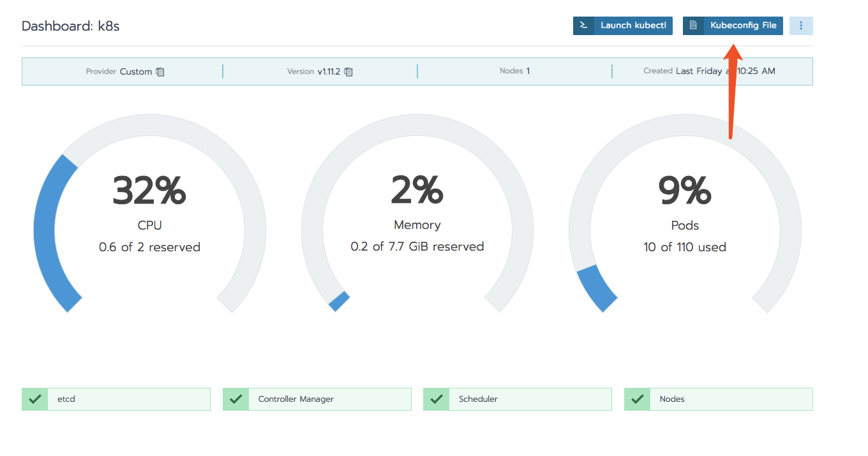Click the terminal icon on Launch kubectl

coord(583,26)
